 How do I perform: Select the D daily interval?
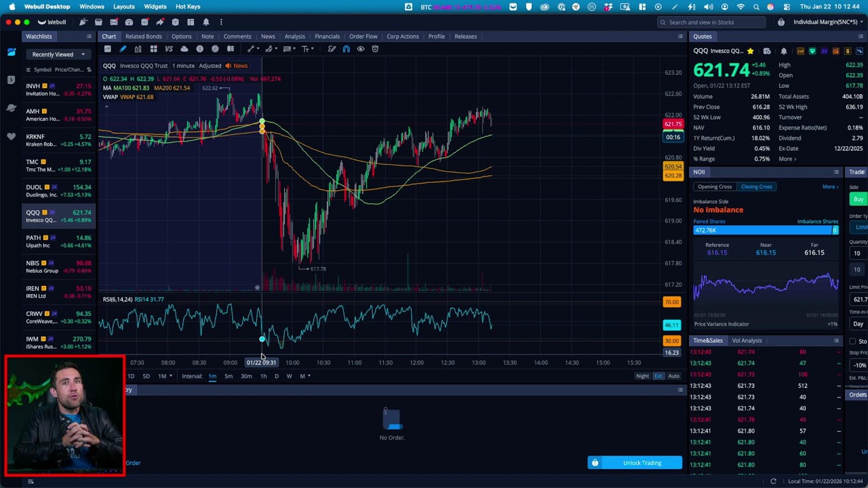(277, 376)
